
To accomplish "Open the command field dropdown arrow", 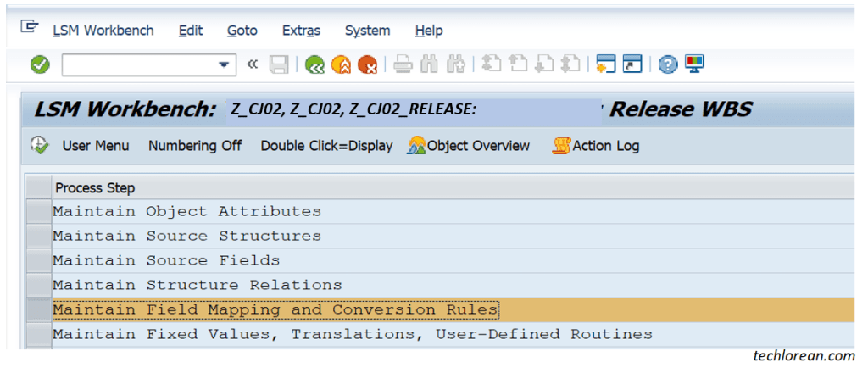I will pyautogui.click(x=224, y=65).
